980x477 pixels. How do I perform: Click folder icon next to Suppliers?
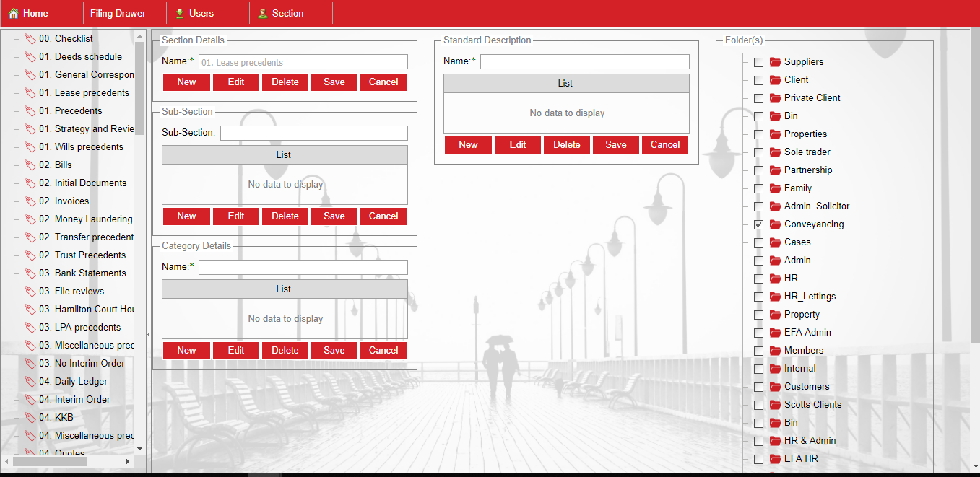pyautogui.click(x=776, y=62)
